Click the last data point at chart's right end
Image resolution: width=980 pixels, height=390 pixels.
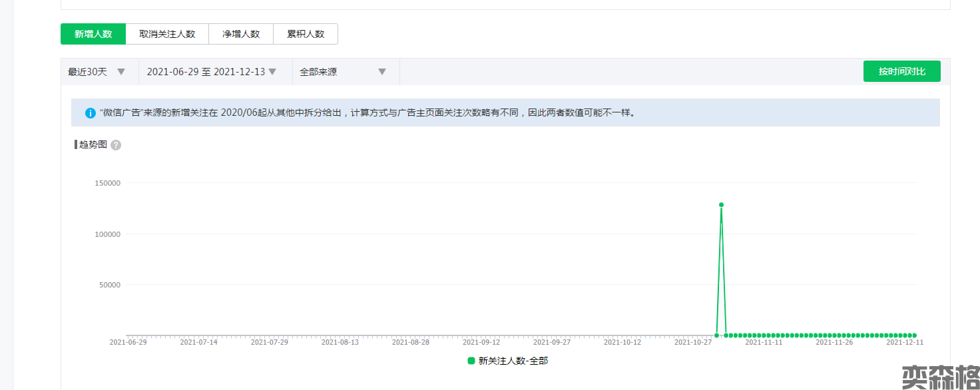click(915, 335)
